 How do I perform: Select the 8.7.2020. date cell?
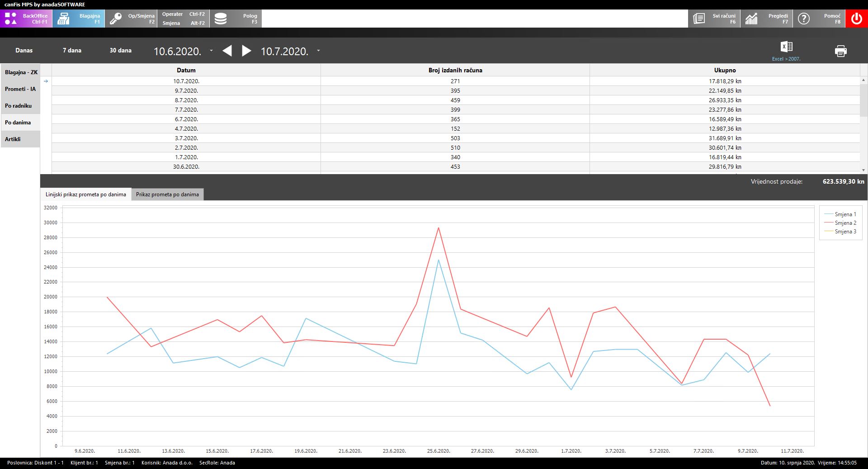point(186,100)
